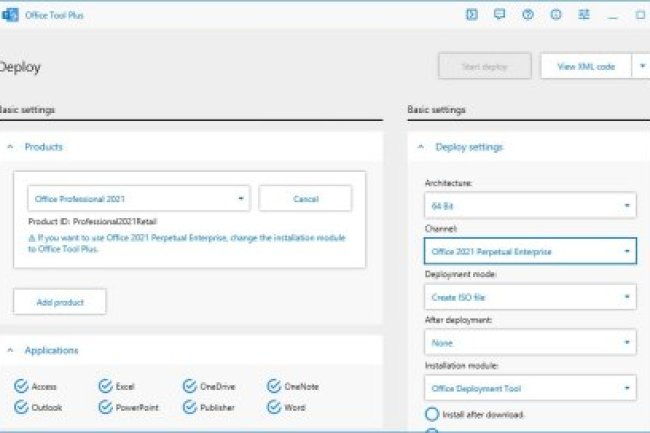Expand the Channel dropdown list
Image resolution: width=650 pixels, height=433 pixels.
point(530,251)
